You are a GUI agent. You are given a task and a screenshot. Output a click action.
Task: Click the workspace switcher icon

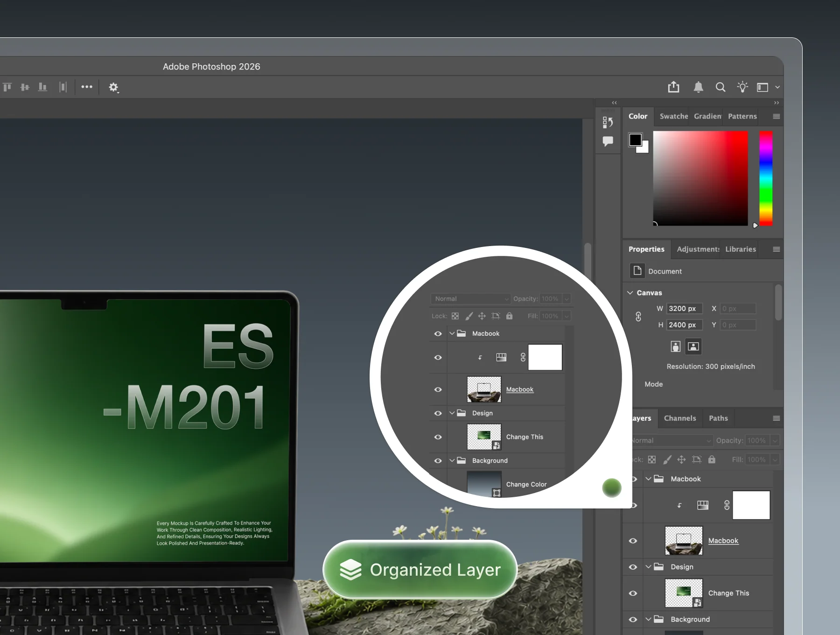click(x=763, y=87)
